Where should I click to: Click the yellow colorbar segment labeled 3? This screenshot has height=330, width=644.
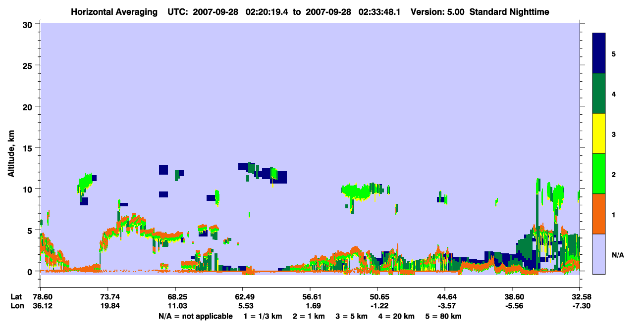[x=599, y=134]
